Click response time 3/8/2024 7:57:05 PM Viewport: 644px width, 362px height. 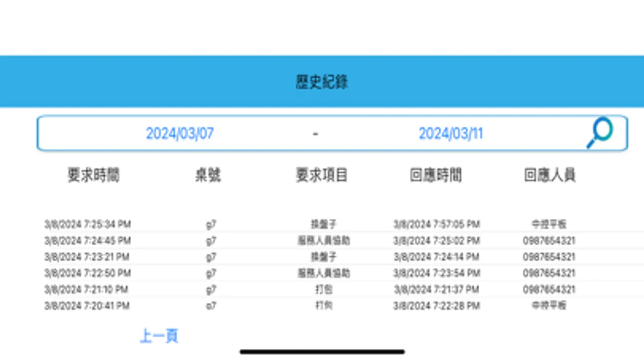pos(437,224)
